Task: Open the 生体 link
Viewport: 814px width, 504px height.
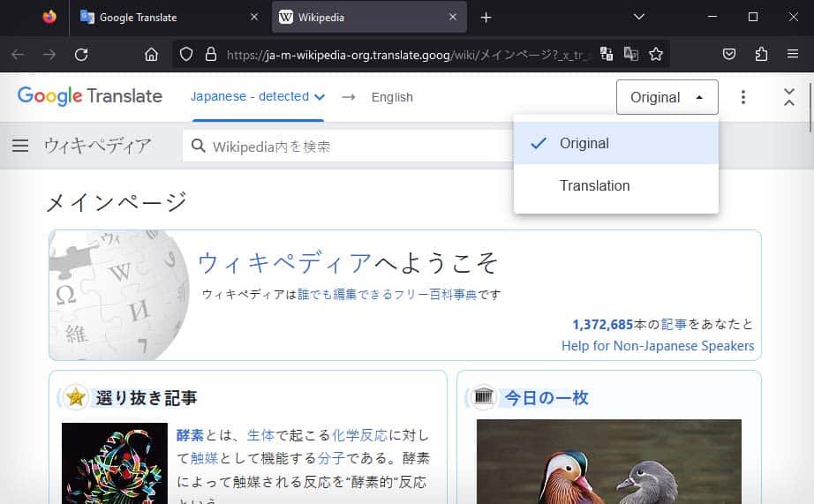Action: pyautogui.click(x=260, y=435)
